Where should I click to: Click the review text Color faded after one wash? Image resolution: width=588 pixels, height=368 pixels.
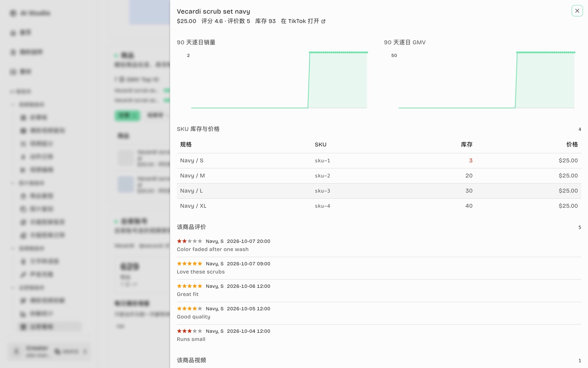(x=213, y=249)
